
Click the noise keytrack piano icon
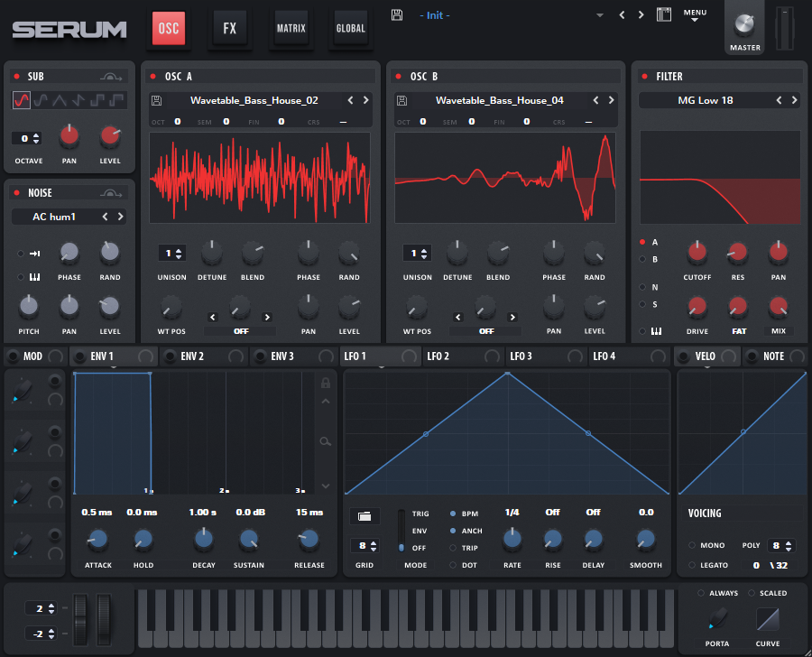point(34,277)
